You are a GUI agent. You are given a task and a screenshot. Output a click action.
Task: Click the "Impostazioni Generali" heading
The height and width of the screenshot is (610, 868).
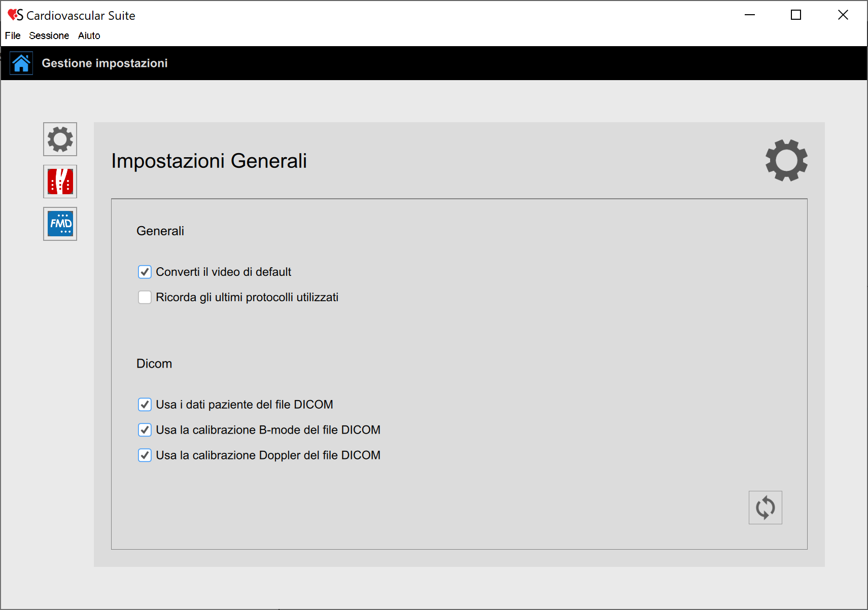209,161
